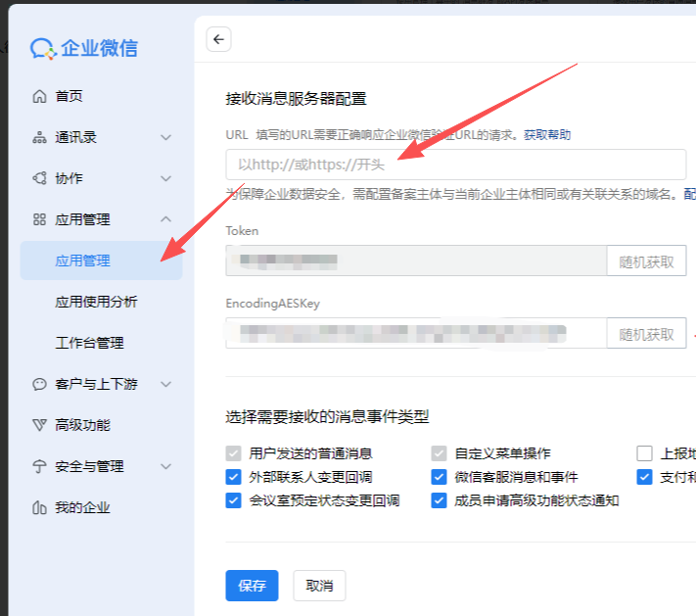The height and width of the screenshot is (616, 696).
Task: Click the Token input field
Action: coord(416,261)
